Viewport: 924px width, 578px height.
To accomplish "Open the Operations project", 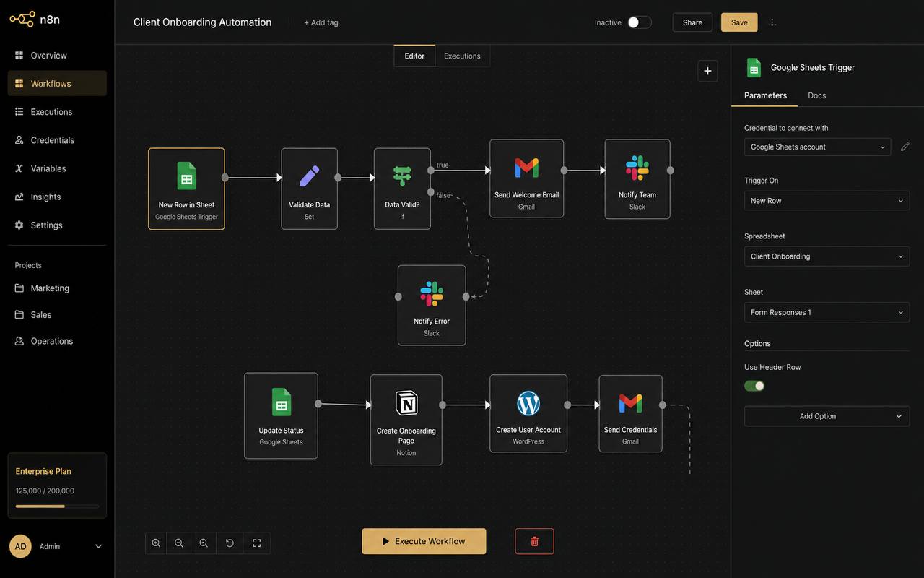I will click(x=57, y=341).
